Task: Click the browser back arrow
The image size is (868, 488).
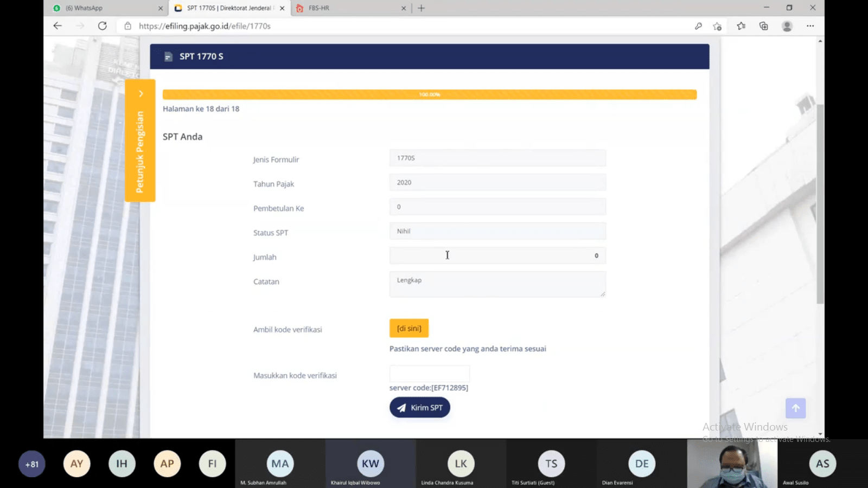Action: click(58, 26)
